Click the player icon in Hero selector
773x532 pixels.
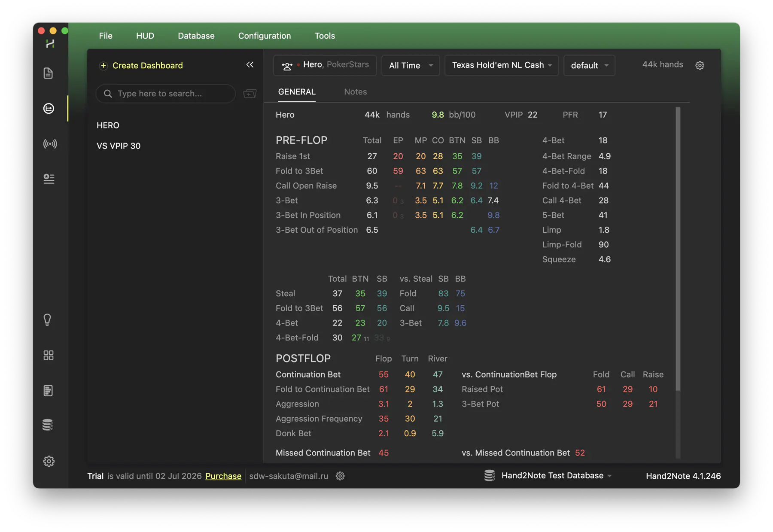(287, 66)
